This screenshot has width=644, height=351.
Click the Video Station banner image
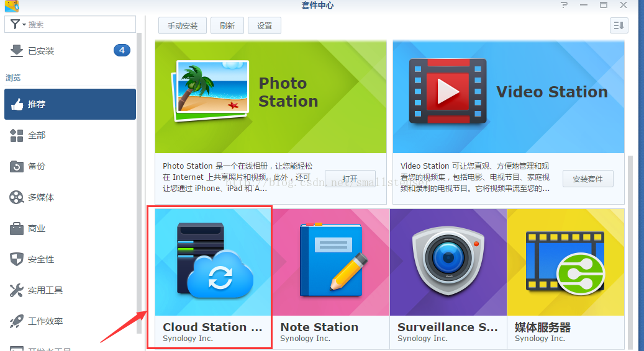(509, 97)
